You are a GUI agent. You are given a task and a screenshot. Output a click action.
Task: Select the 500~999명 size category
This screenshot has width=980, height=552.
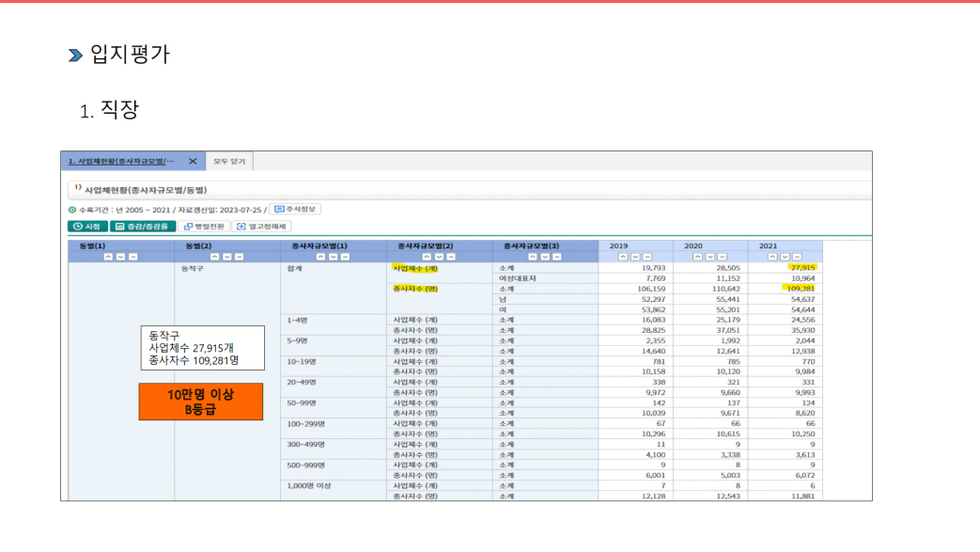[305, 465]
